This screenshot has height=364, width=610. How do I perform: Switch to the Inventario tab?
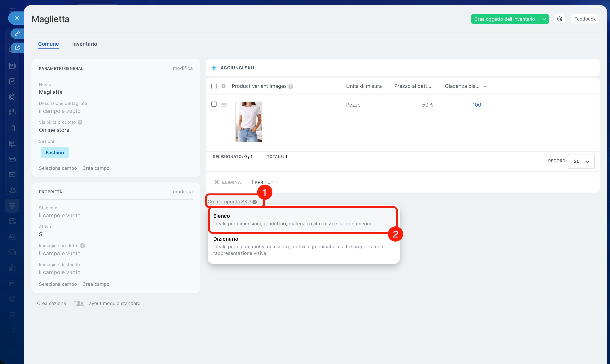tap(84, 44)
